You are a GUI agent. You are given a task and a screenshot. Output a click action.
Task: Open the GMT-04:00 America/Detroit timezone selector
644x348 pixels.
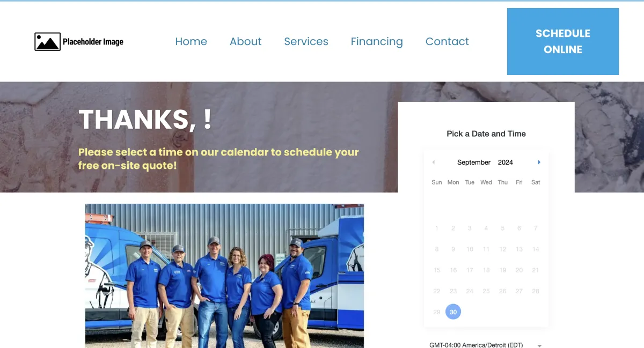click(x=486, y=345)
